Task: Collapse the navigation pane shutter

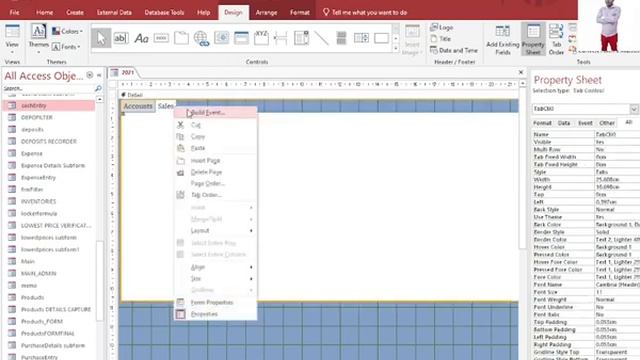Action: 99,75
